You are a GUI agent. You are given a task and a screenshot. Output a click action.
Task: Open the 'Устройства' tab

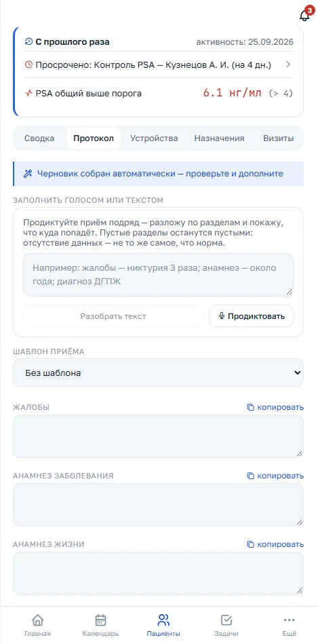154,138
